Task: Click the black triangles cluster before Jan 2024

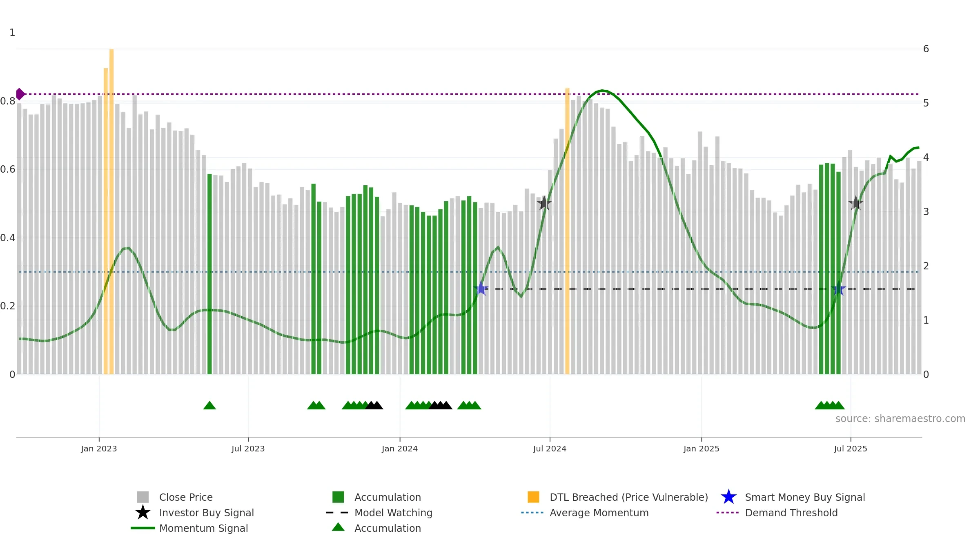Action: pos(374,405)
